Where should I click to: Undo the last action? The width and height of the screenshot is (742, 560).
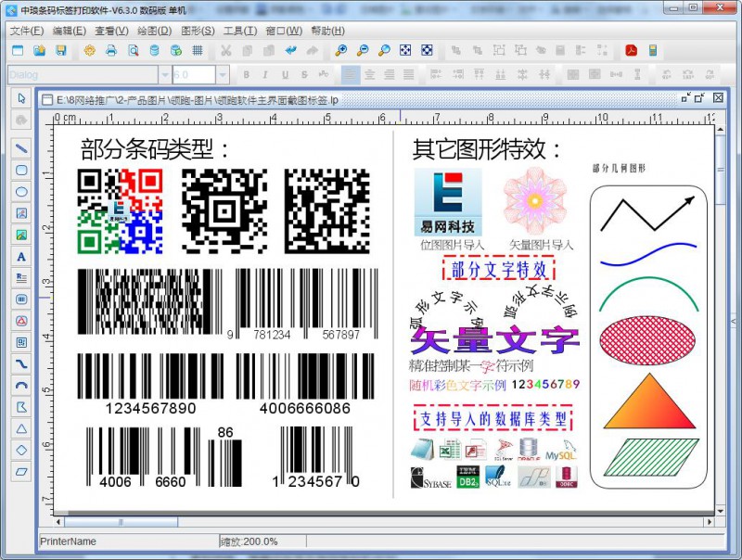(290, 50)
